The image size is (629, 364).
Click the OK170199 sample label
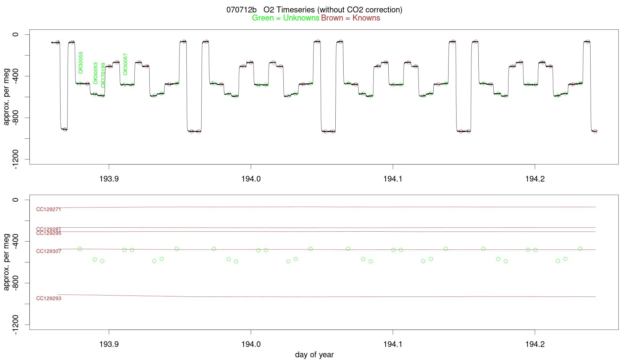click(x=103, y=75)
